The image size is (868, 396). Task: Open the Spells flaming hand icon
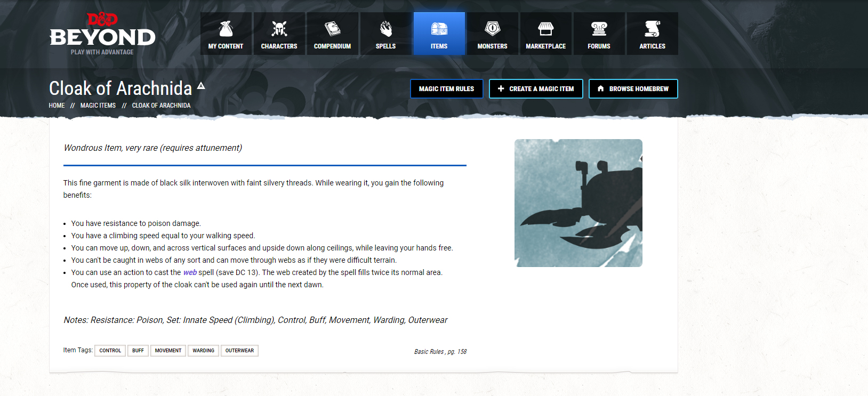pos(385,29)
